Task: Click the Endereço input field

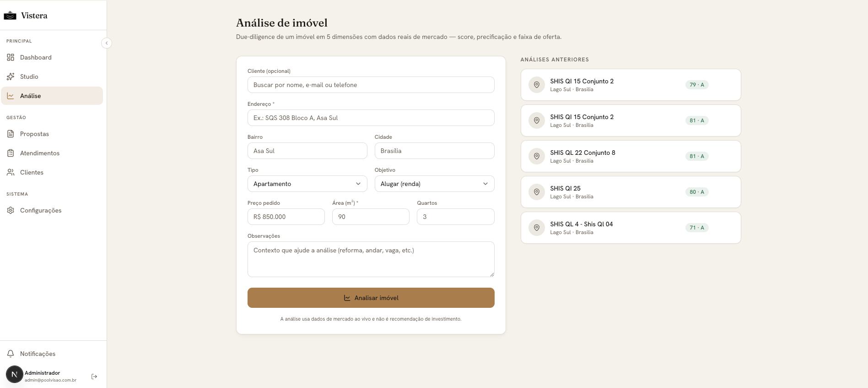Action: pyautogui.click(x=371, y=118)
